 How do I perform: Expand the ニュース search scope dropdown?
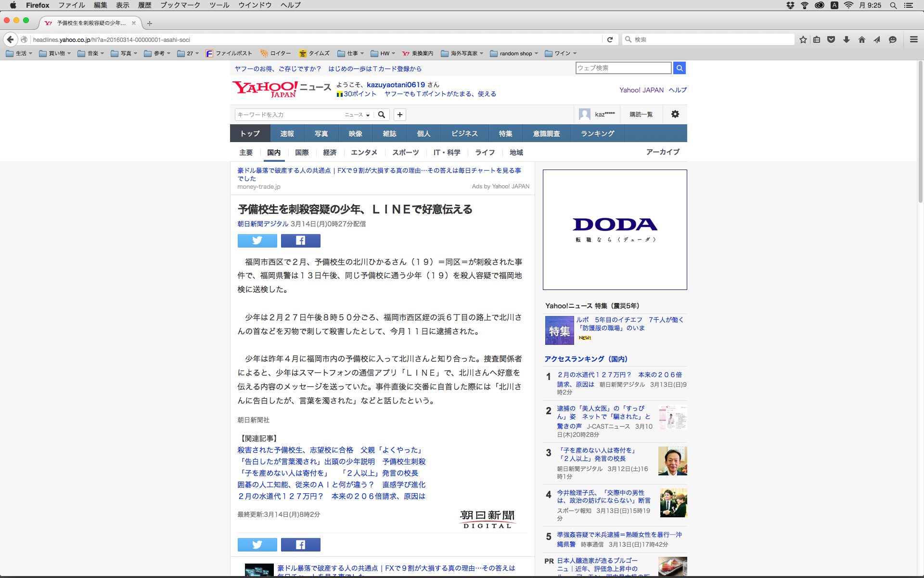(357, 115)
